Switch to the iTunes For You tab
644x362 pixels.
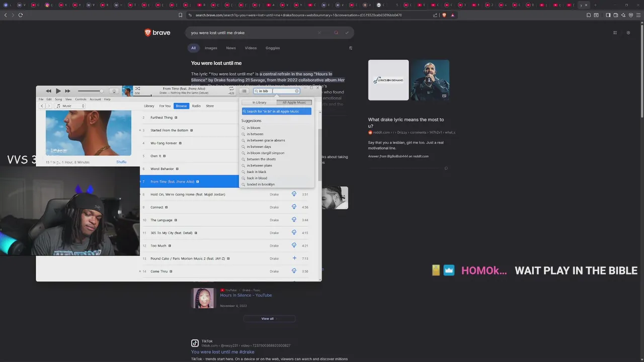(x=165, y=106)
